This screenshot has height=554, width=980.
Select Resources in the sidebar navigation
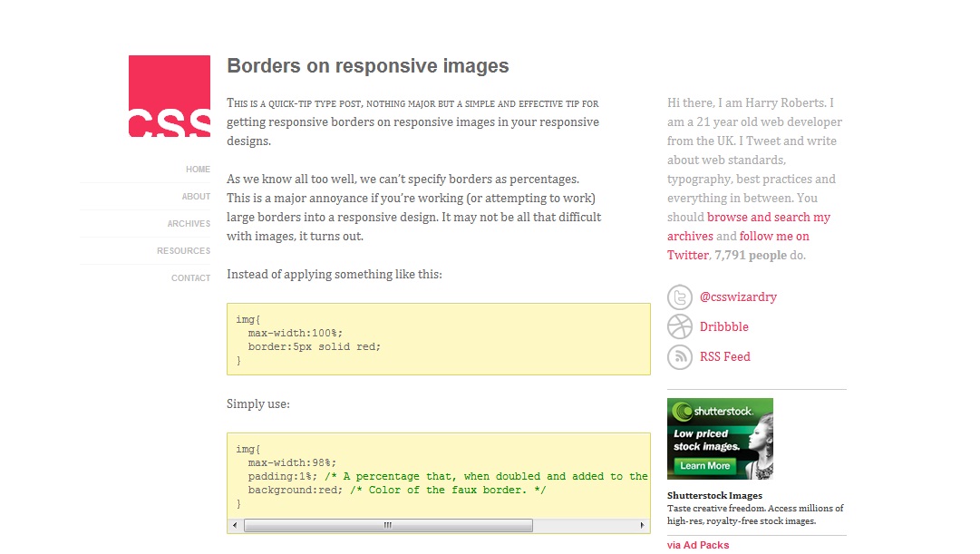pyautogui.click(x=183, y=251)
